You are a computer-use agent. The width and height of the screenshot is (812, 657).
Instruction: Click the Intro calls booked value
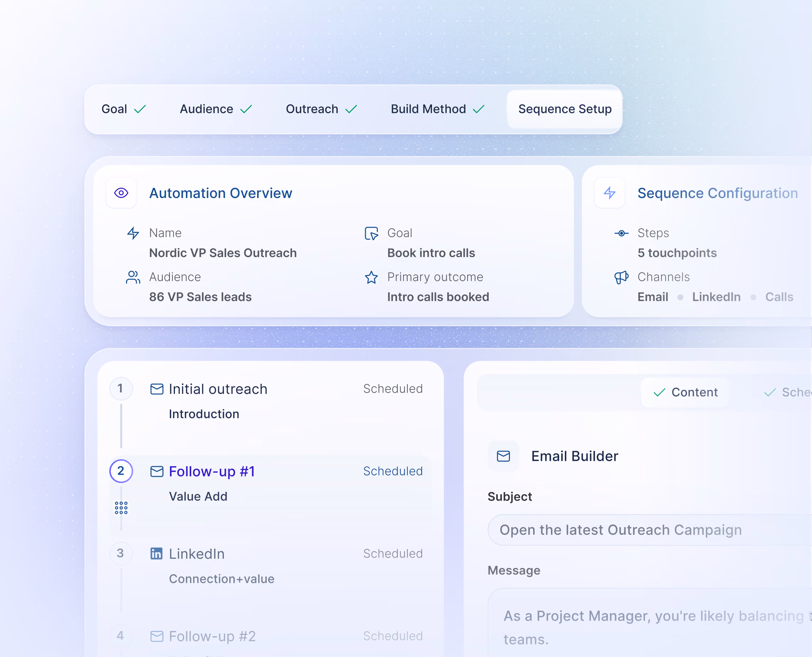click(438, 297)
